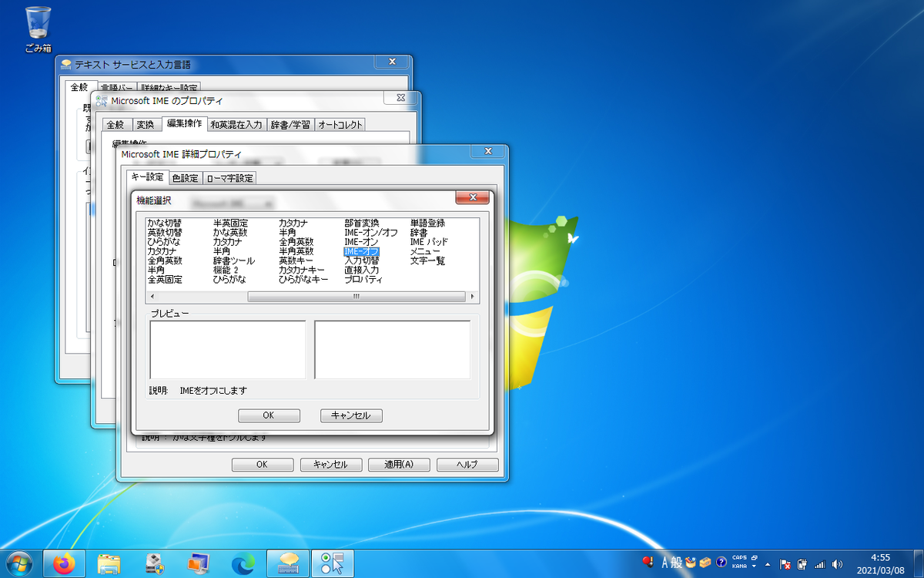
Task: Click the function list left scroll arrow
Action: point(152,297)
